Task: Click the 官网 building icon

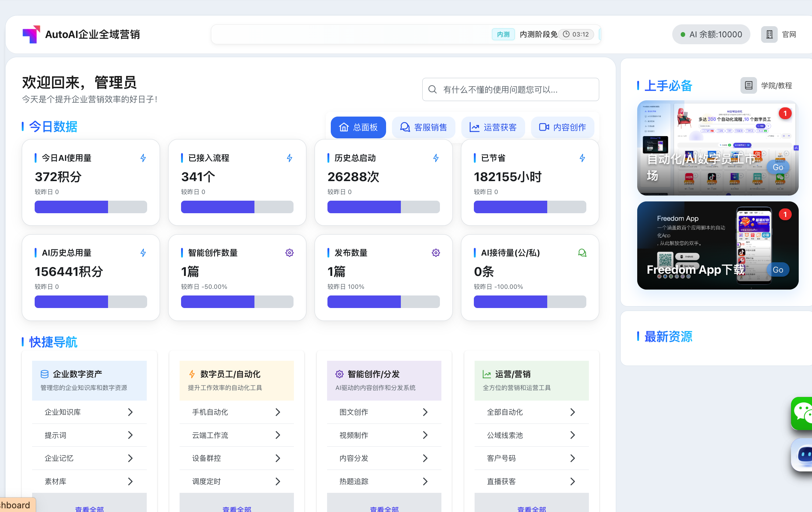Action: point(769,34)
